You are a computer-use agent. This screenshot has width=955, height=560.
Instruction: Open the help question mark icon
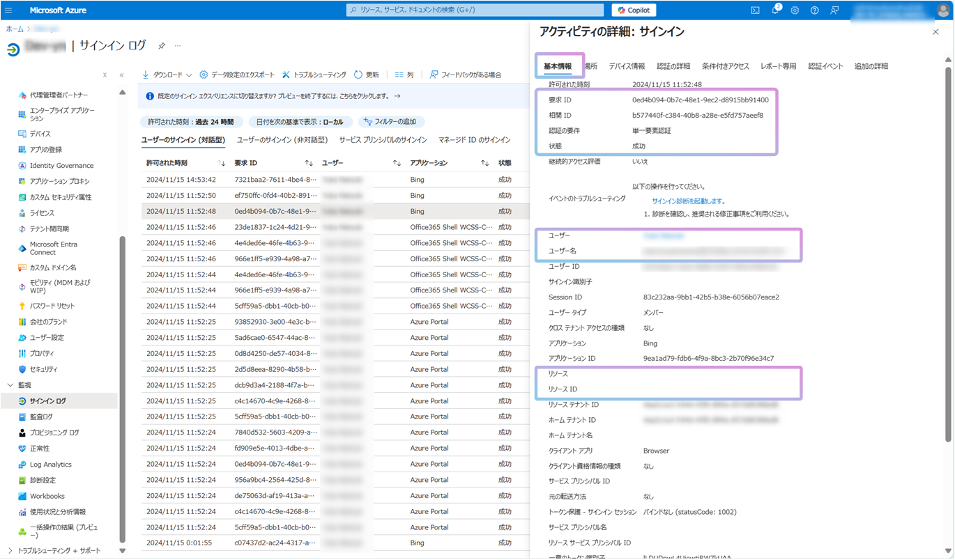click(814, 10)
